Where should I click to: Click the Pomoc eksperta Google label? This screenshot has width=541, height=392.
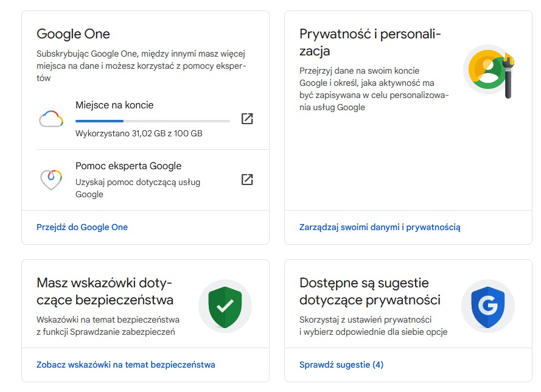(x=128, y=166)
